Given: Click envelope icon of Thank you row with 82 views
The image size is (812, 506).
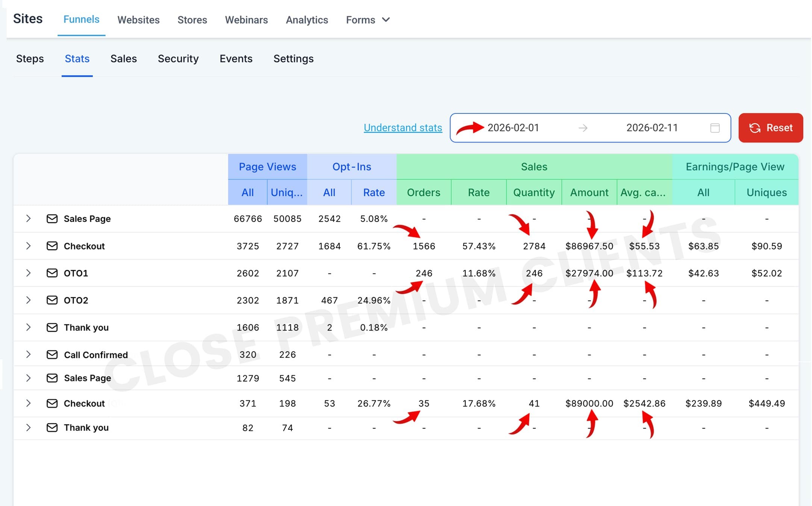Looking at the screenshot, I should point(52,427).
